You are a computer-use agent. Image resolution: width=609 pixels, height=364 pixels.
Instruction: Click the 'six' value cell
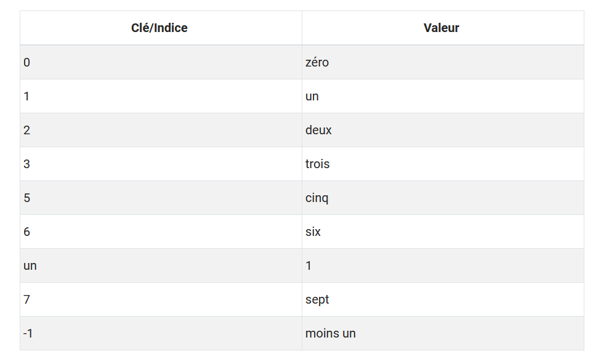[313, 232]
